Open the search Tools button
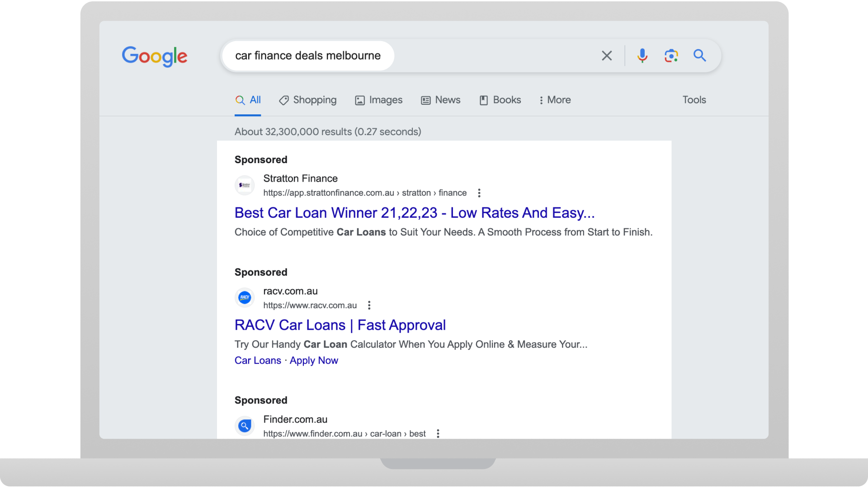The image size is (868, 488). click(694, 100)
